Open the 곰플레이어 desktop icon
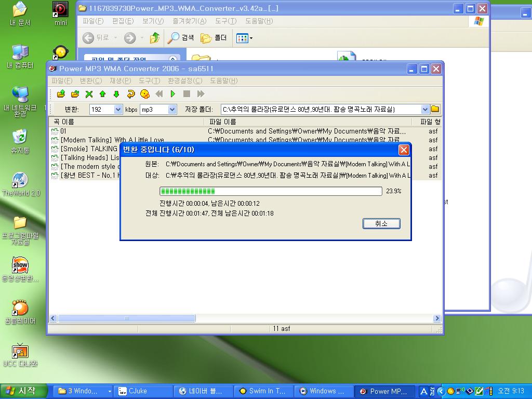This screenshot has height=399, width=532. pyautogui.click(x=20, y=312)
